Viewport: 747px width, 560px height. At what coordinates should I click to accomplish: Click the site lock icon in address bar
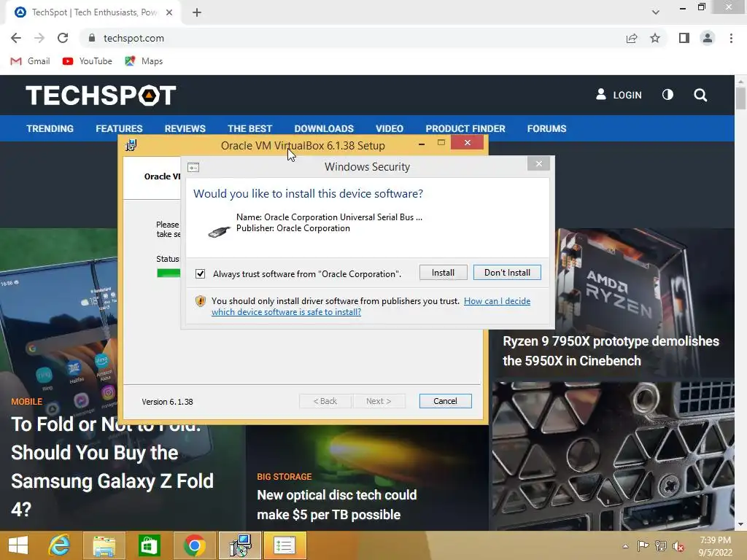92,38
